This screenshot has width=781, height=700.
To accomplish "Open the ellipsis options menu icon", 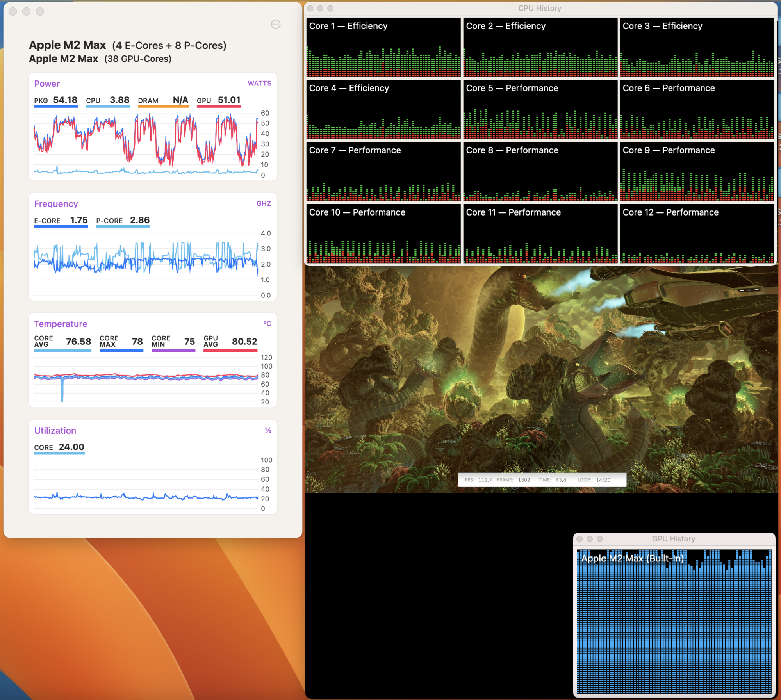I will (276, 25).
